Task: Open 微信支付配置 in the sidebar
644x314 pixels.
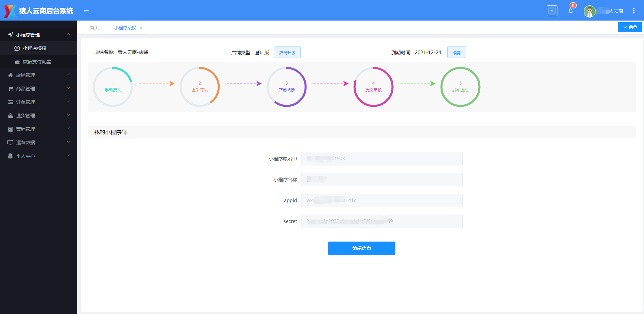Action: [38, 62]
